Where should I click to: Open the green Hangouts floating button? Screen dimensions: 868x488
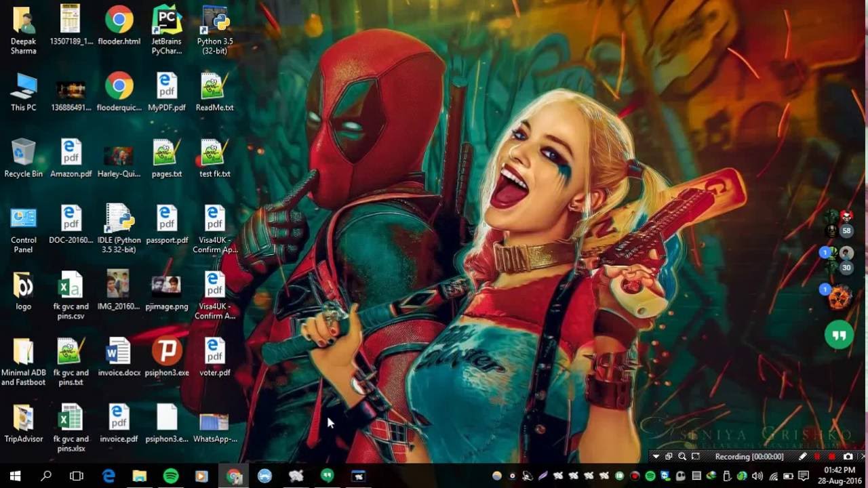839,335
